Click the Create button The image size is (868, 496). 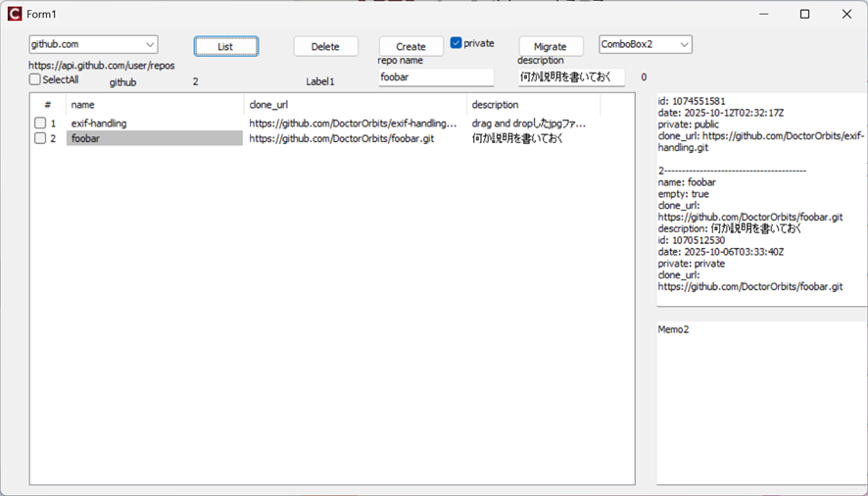coord(410,47)
